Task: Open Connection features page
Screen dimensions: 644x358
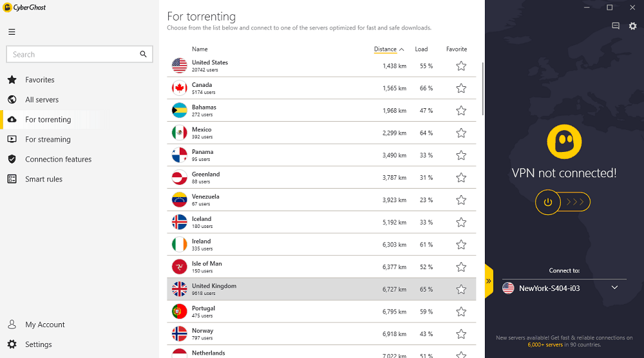Action: [x=59, y=159]
